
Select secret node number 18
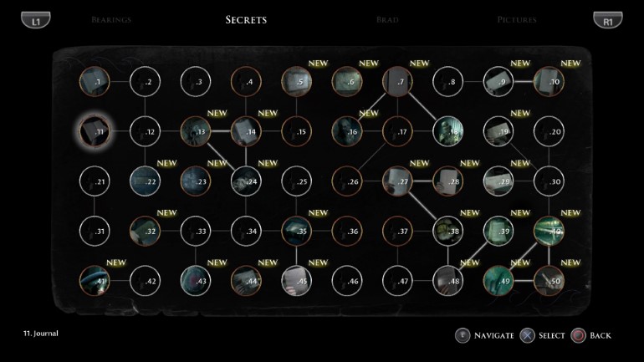(x=447, y=131)
